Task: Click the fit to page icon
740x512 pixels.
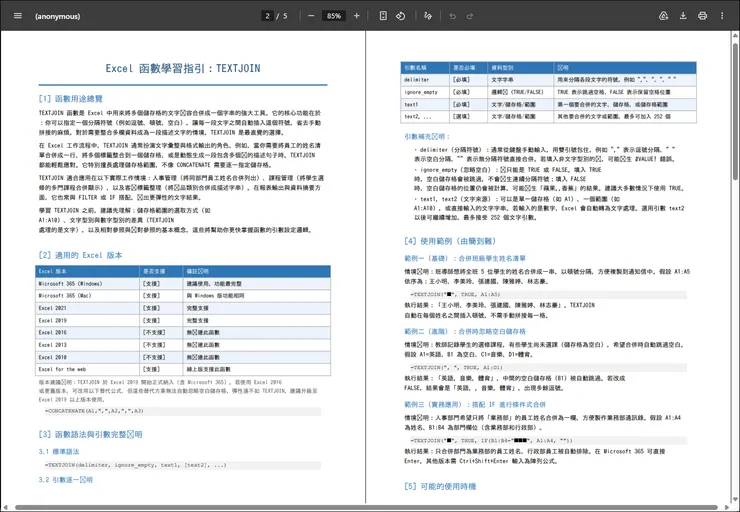Action: click(383, 16)
